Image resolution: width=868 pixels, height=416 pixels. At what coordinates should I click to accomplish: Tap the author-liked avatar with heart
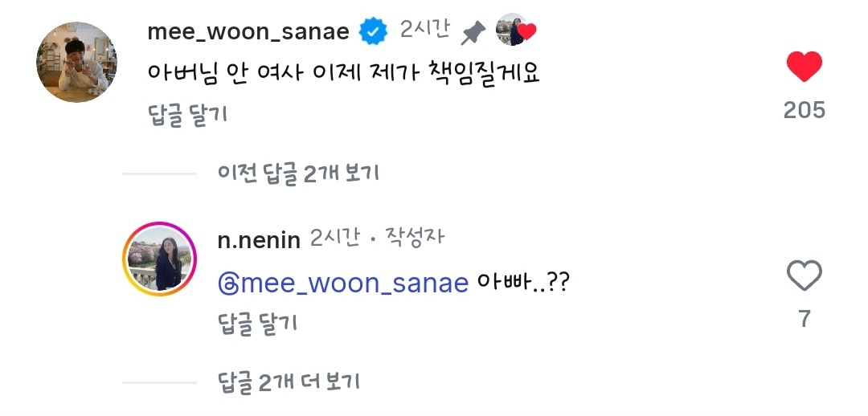point(515,31)
